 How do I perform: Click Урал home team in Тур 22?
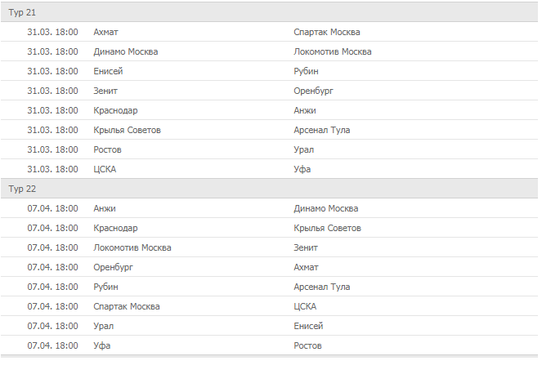103,326
